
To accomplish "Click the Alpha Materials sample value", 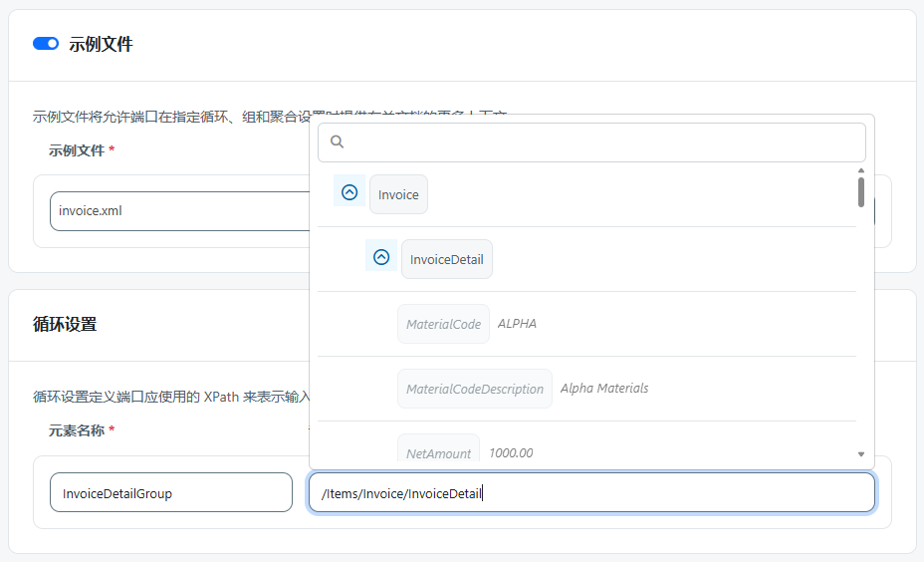I will 603,389.
